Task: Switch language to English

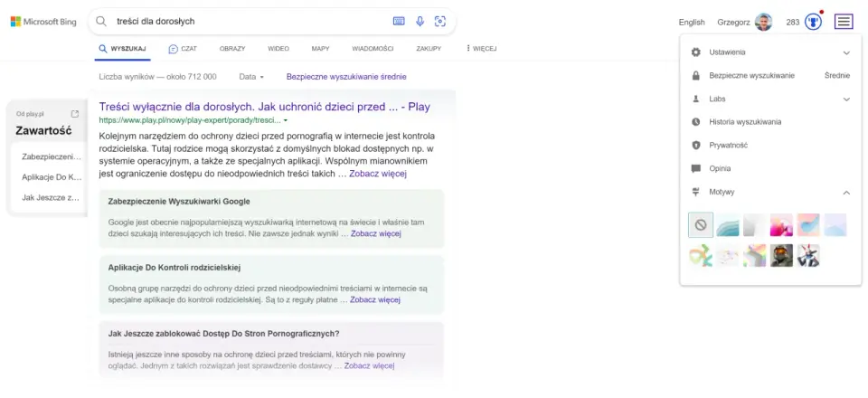Action: point(692,22)
